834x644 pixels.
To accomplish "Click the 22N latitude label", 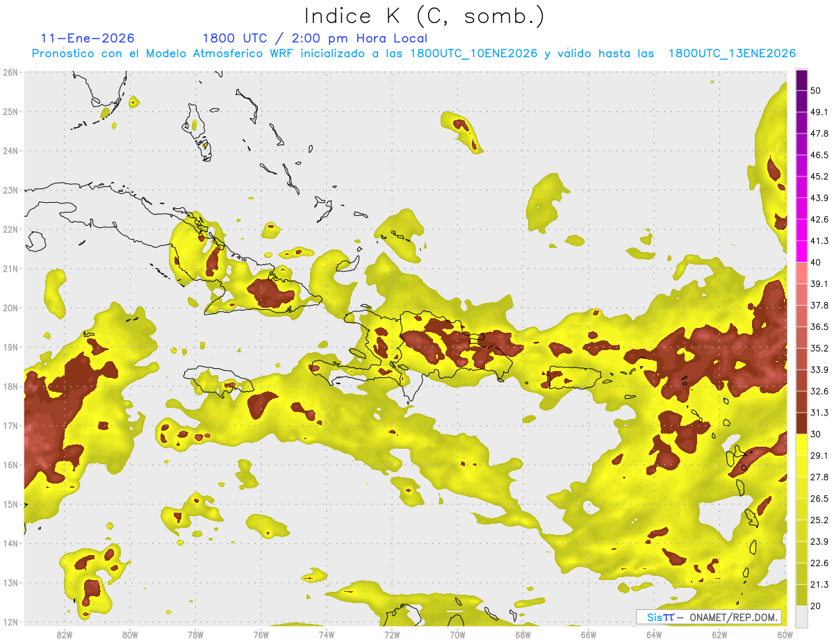I will 10,229.
